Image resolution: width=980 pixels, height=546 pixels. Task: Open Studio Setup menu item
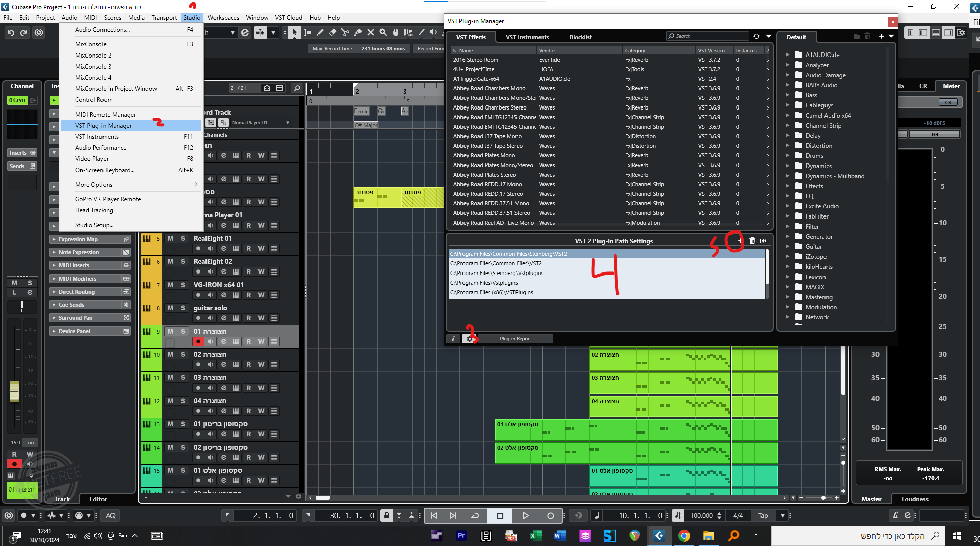tap(131, 225)
